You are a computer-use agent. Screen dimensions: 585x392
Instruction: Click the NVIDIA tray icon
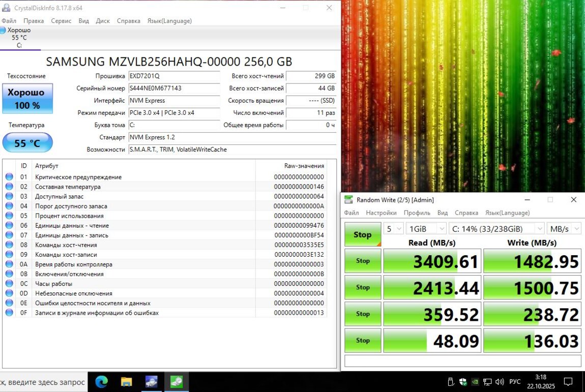click(475, 381)
